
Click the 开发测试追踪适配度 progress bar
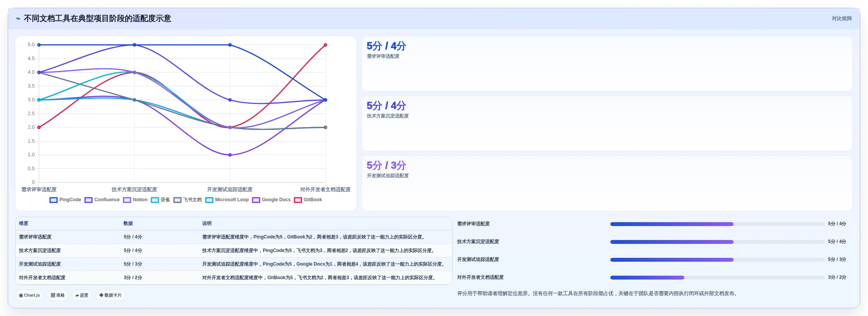pyautogui.click(x=717, y=260)
